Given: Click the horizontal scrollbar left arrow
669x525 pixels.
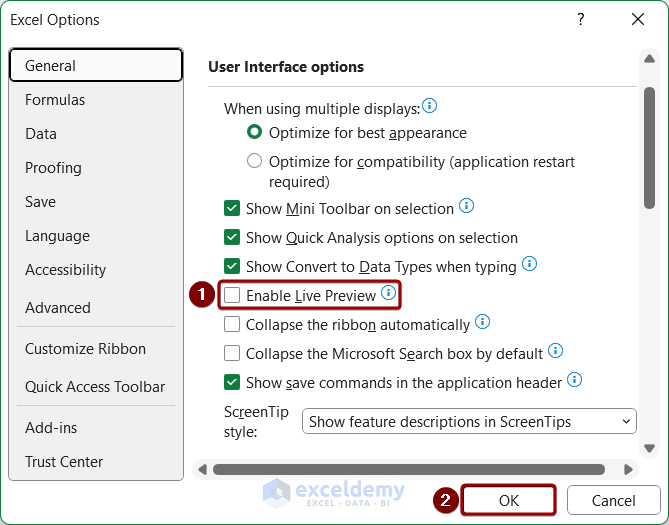Looking at the screenshot, I should (x=203, y=470).
